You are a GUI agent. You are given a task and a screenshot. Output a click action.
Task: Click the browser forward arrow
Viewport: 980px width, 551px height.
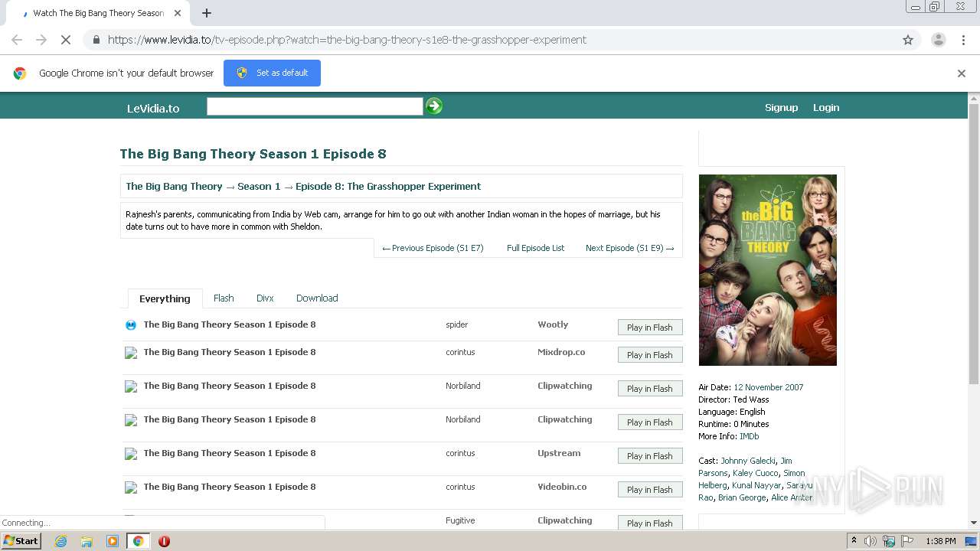click(41, 40)
